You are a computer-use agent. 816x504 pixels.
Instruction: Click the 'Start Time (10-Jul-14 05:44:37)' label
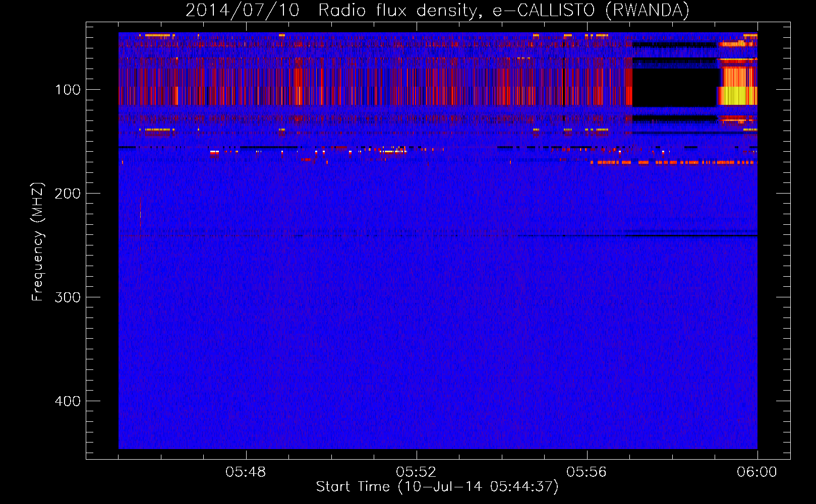tap(437, 487)
